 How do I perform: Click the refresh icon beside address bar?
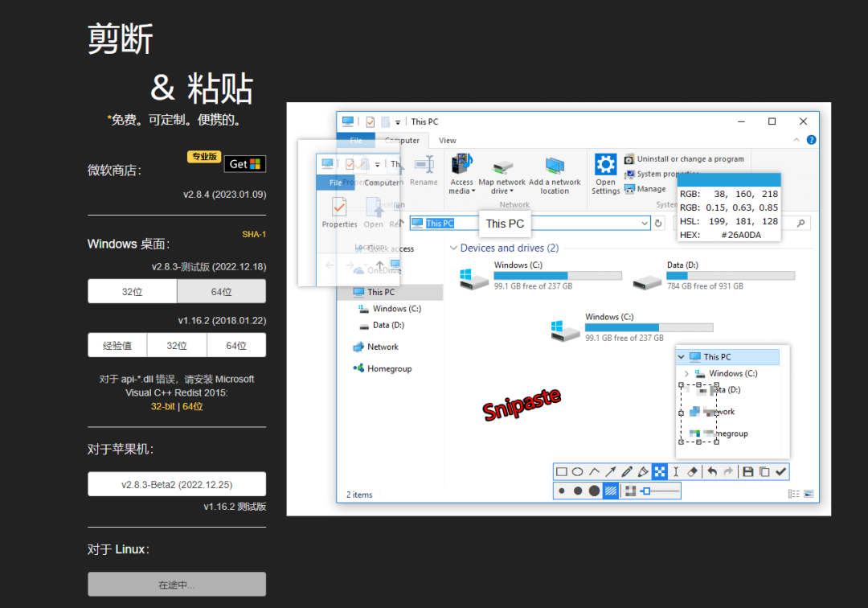pos(658,223)
